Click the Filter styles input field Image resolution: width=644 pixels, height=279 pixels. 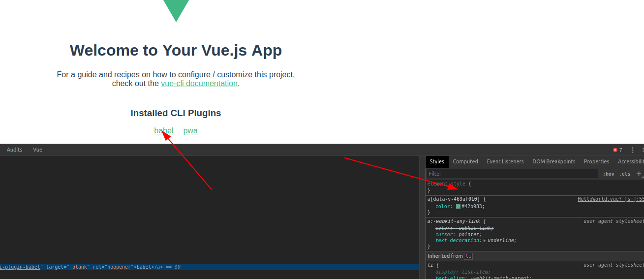pos(512,174)
